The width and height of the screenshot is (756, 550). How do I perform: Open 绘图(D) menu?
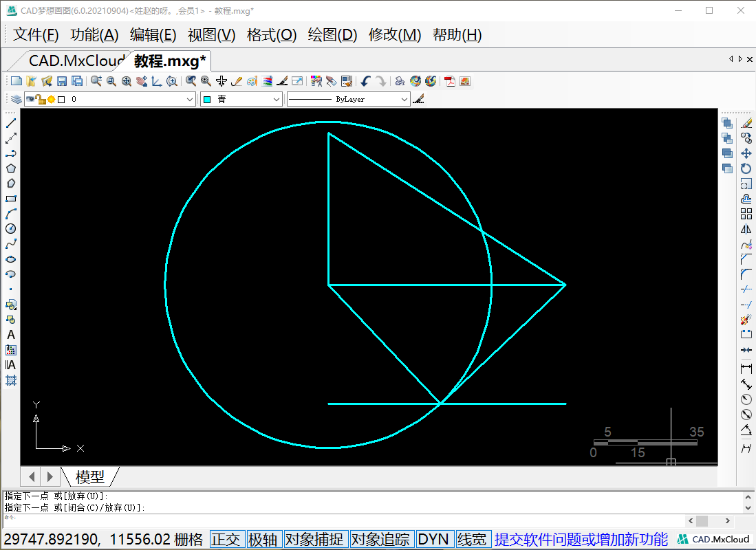coord(333,34)
